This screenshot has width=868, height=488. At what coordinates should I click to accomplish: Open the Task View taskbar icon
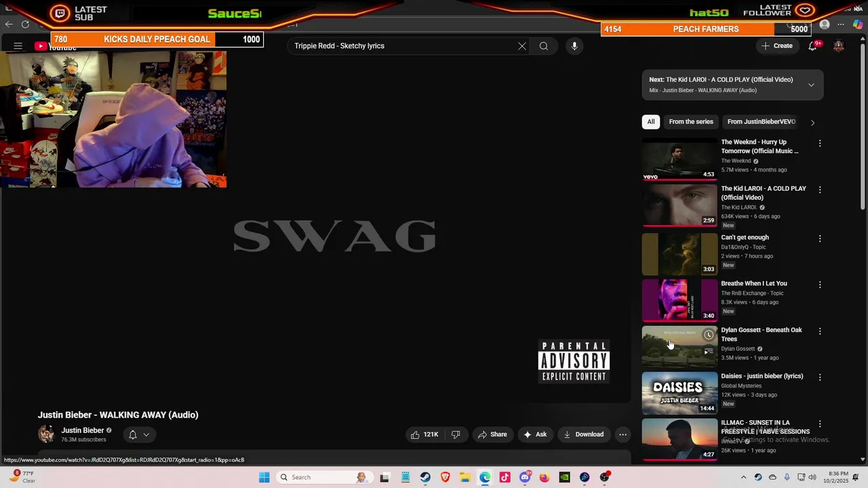tap(384, 477)
